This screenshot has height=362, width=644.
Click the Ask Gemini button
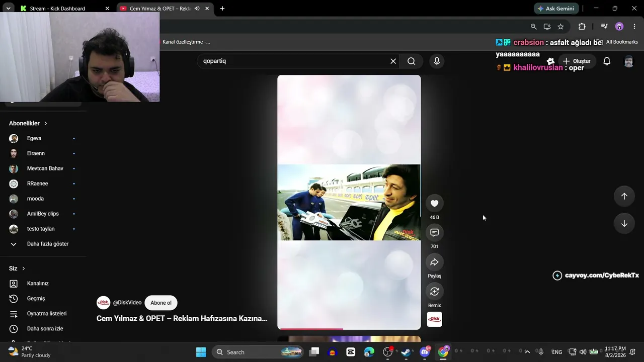click(x=556, y=9)
